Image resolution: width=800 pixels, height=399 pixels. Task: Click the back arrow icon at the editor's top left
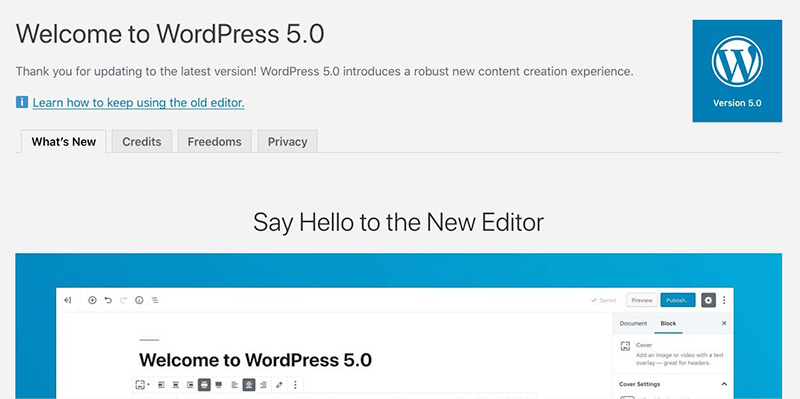tap(67, 301)
